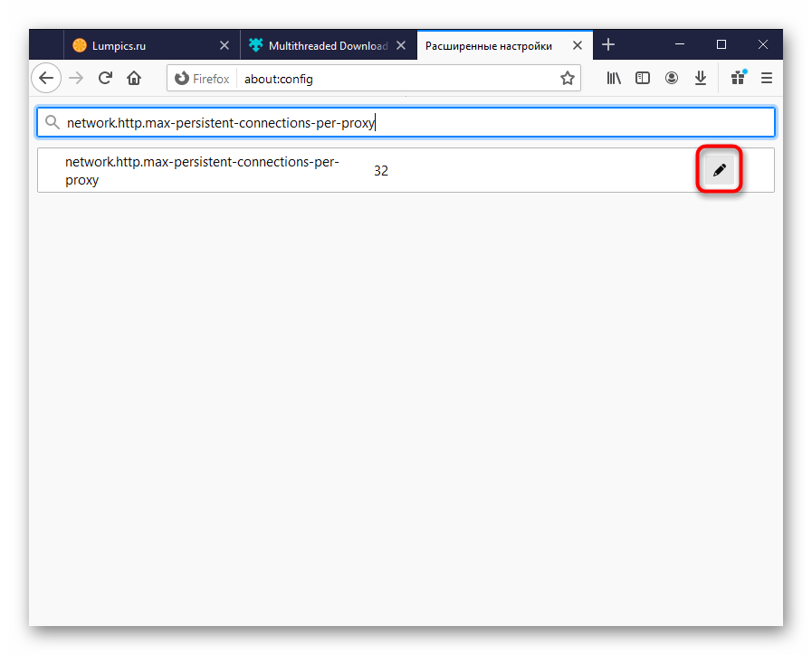Minimize the Firefox window
The width and height of the screenshot is (812, 655).
pos(680,45)
